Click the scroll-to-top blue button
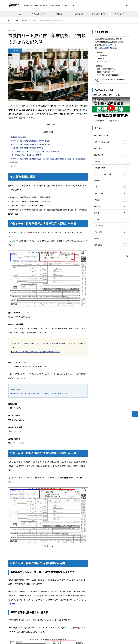The height and width of the screenshot is (644, 138). [135, 414]
